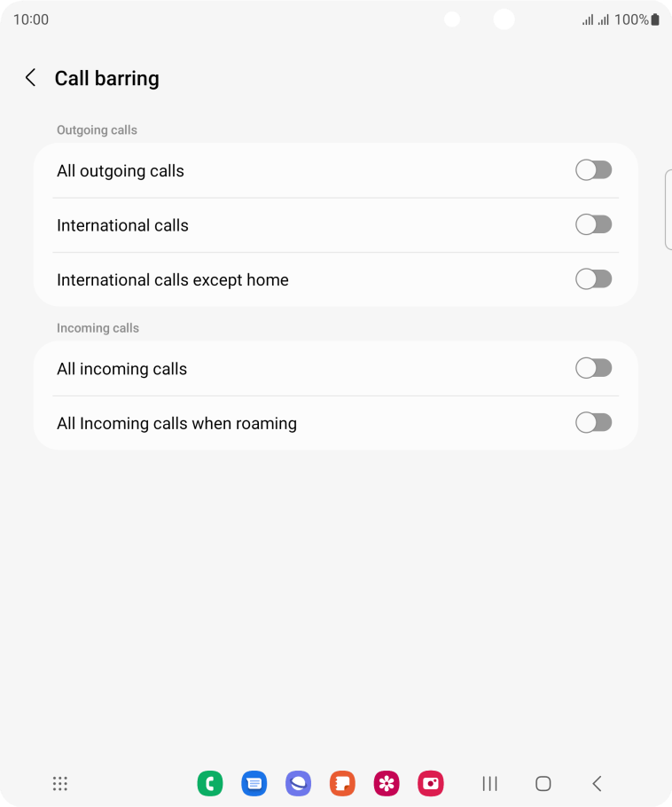
Task: Tap the recent apps navigation button
Action: [490, 784]
